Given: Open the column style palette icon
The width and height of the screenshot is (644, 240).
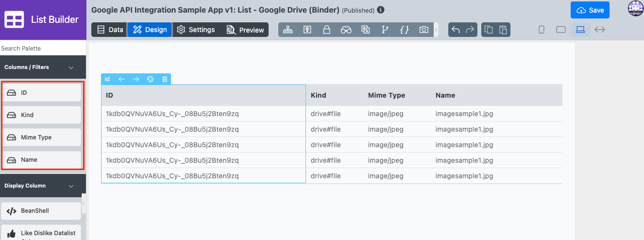Looking at the screenshot, I should [150, 79].
